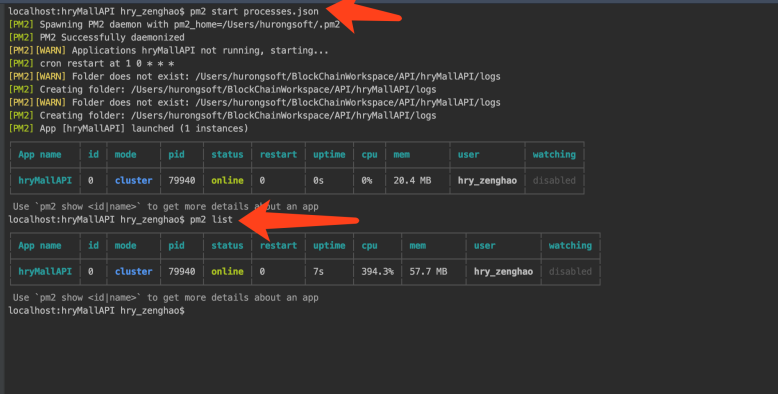The height and width of the screenshot is (394, 778).
Task: Click pid '79940' in the 20.4 MB row
Action: pyautogui.click(x=182, y=181)
